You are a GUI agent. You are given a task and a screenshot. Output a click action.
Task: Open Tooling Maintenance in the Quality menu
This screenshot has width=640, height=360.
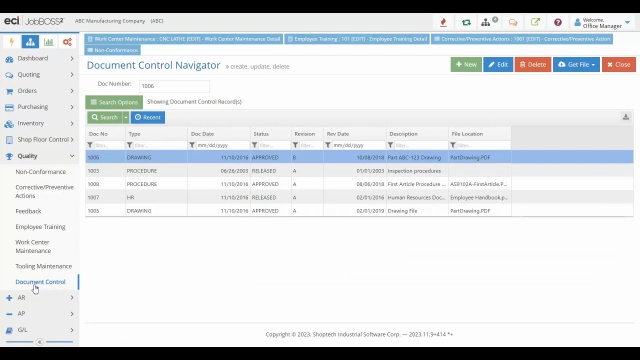(x=44, y=266)
